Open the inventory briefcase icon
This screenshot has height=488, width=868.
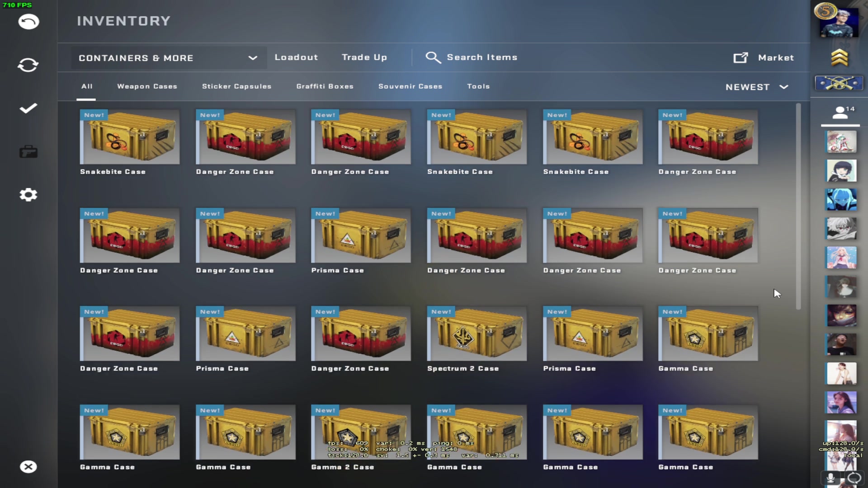pos(28,152)
